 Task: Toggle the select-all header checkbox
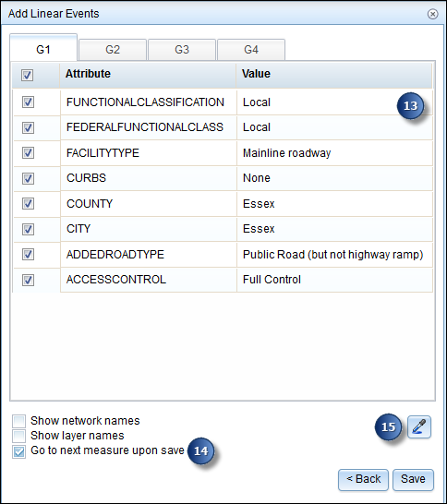click(27, 76)
